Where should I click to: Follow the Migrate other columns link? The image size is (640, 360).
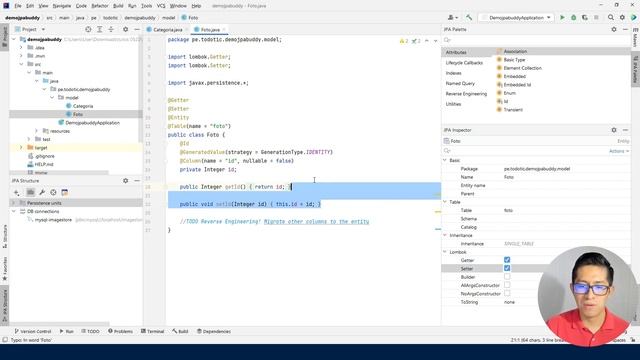point(316,222)
